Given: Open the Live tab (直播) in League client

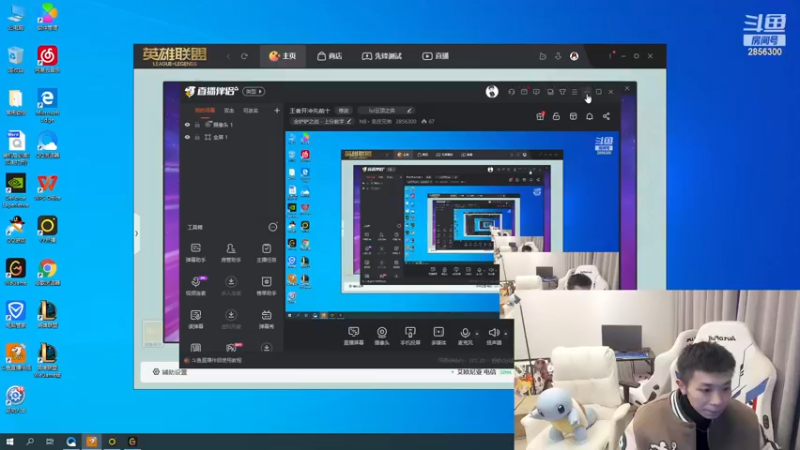Looking at the screenshot, I should (x=436, y=56).
